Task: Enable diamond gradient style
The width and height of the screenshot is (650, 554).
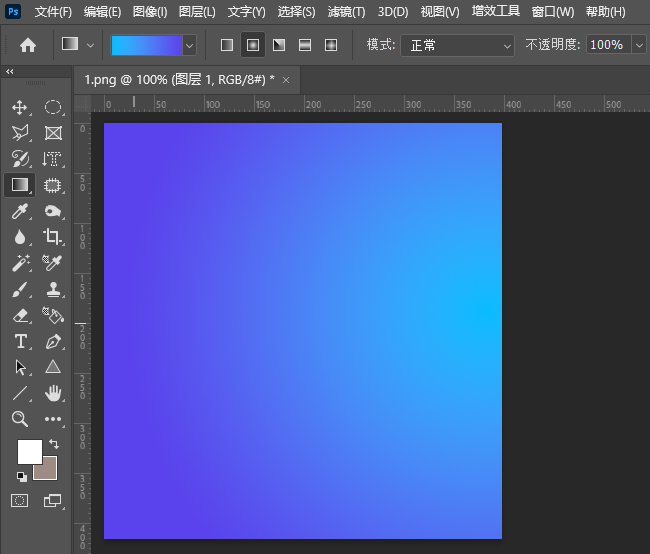Action: [x=331, y=45]
